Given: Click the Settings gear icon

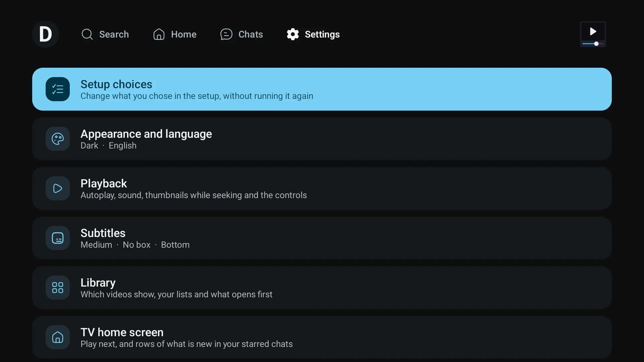Looking at the screenshot, I should tap(293, 34).
